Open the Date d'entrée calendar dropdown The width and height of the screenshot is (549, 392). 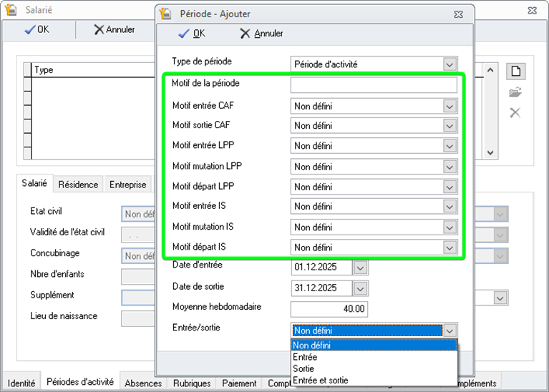coord(361,268)
